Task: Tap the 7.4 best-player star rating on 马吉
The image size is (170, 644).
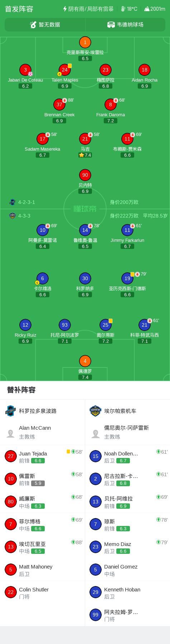Action: point(85,155)
